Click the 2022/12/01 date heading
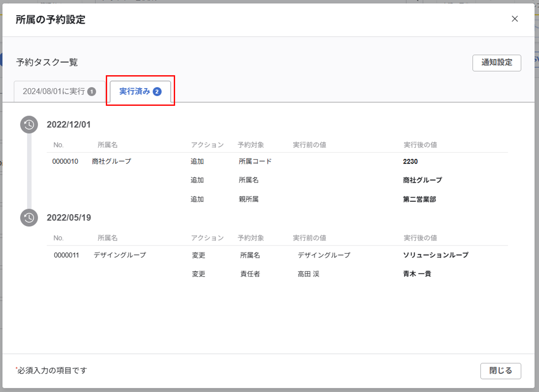539x392 pixels. (69, 124)
